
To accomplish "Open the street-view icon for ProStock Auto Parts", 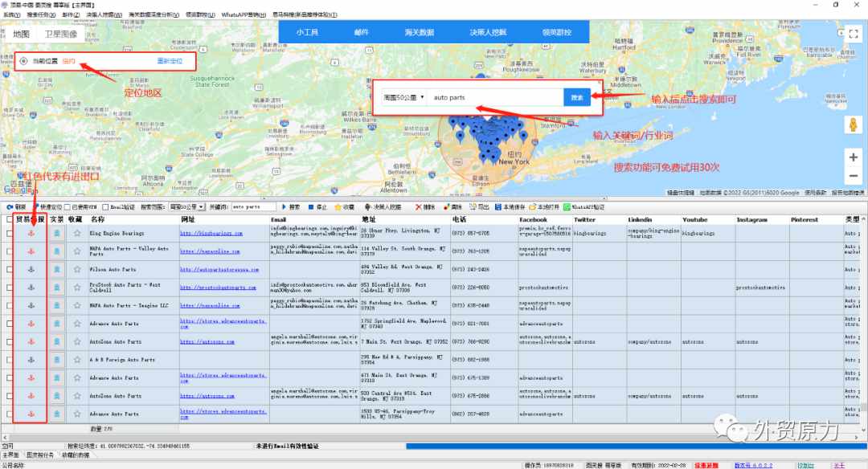I will 56,288.
